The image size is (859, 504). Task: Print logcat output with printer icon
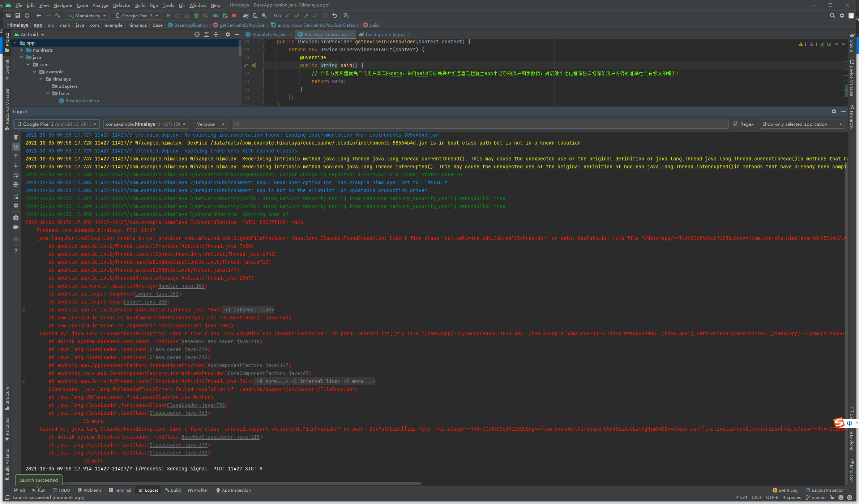(x=16, y=184)
